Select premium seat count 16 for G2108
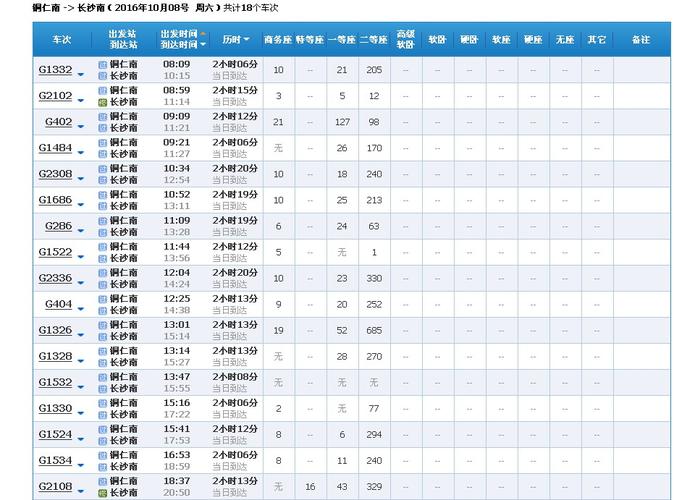The image size is (674, 500). click(310, 487)
